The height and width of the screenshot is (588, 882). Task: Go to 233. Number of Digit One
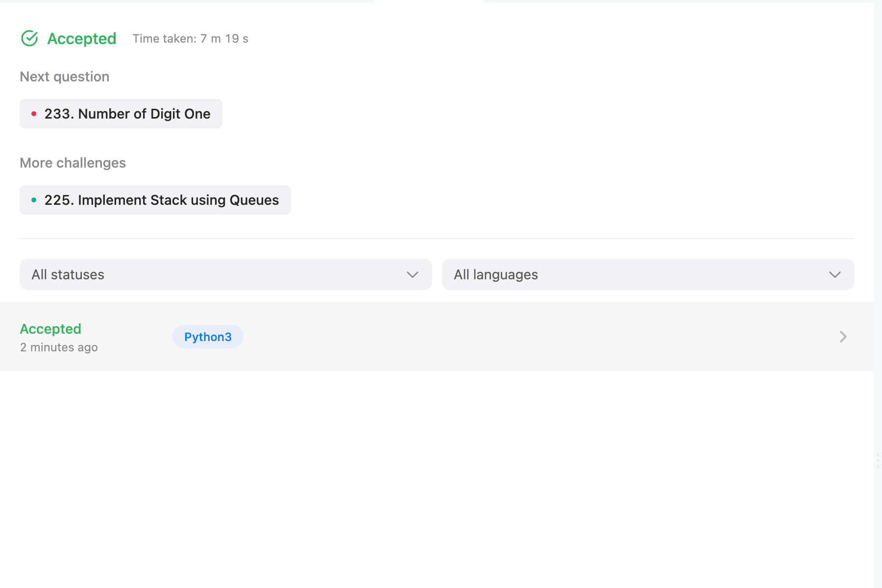[x=127, y=114]
